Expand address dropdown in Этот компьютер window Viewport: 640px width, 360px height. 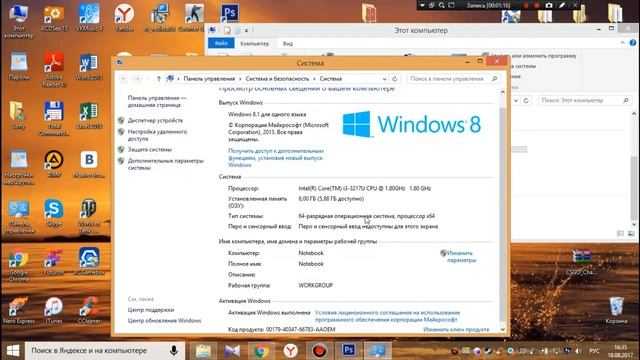516,100
